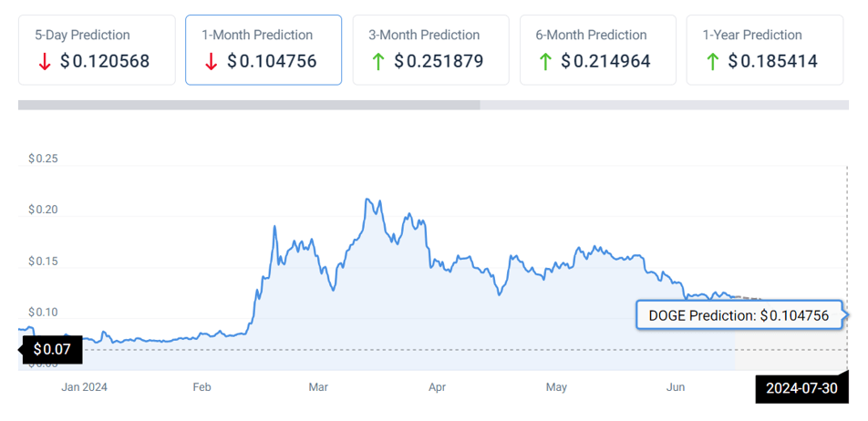
Task: Select the 3-Month Prediction card
Action: [x=430, y=50]
